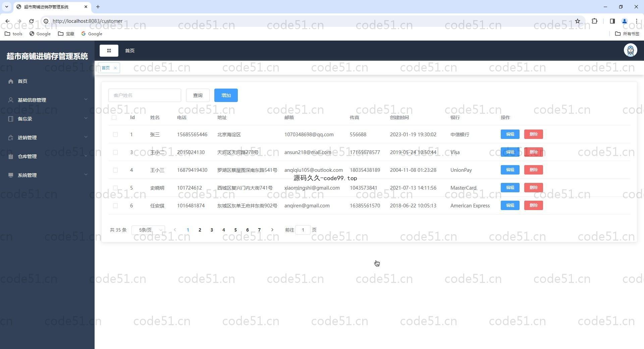Reload the page with refresh icon

pos(32,21)
